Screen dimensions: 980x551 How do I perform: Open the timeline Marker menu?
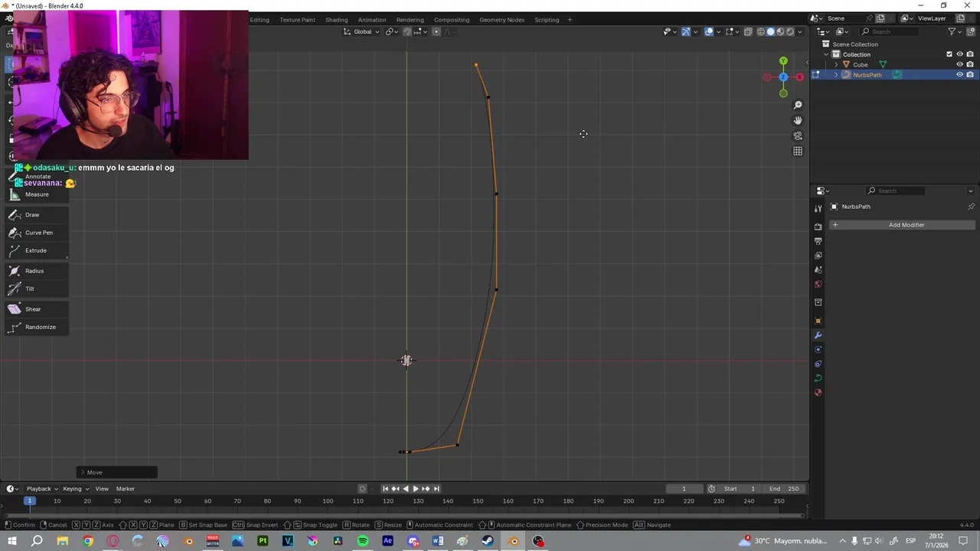tap(126, 489)
